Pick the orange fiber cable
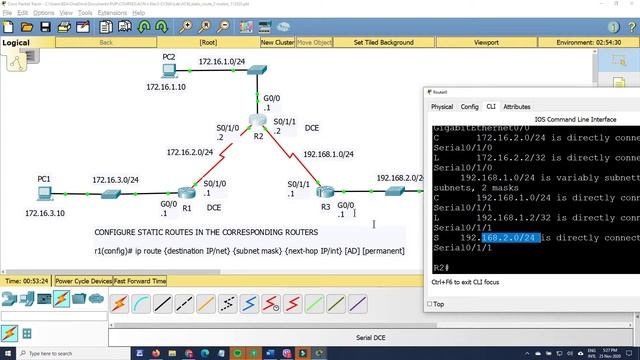Screen dimensions: 640x360 [x=206, y=304]
